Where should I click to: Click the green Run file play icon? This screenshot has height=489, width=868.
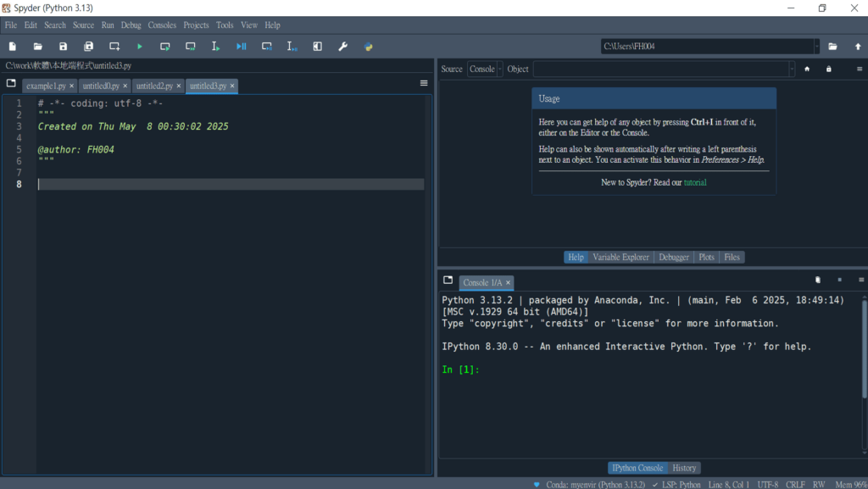[140, 47]
